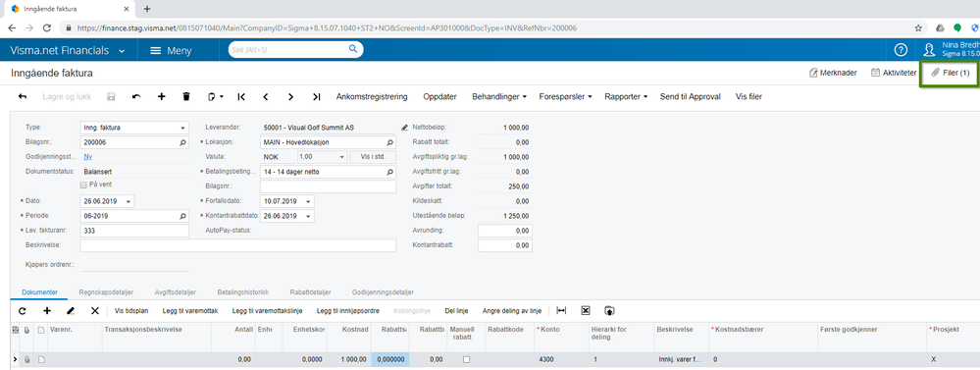Bookmark this page with the star icon
Screen dimensions: 980x370
click(918, 27)
